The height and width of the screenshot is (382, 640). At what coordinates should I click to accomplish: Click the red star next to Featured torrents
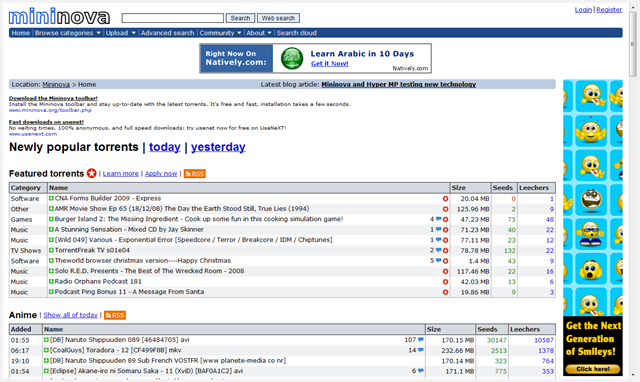(x=91, y=173)
